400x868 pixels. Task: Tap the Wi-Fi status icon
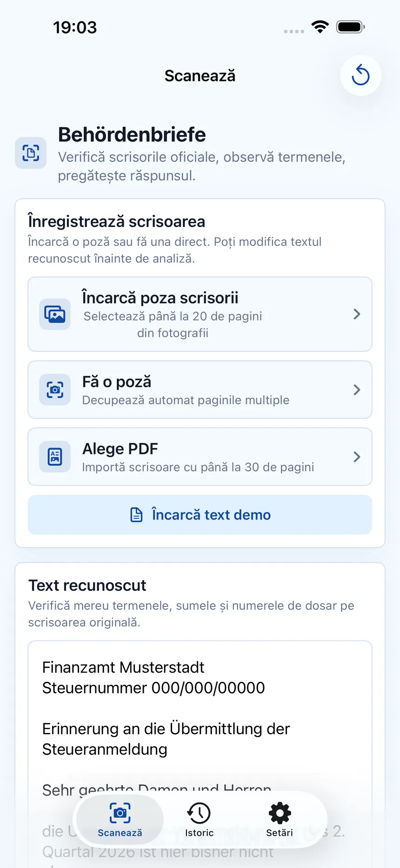coord(320,27)
